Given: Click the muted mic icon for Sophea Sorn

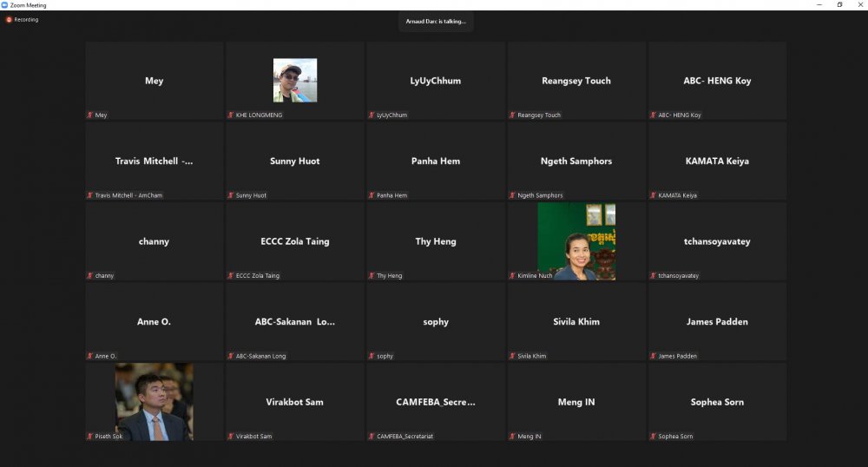Looking at the screenshot, I should click(x=652, y=436).
